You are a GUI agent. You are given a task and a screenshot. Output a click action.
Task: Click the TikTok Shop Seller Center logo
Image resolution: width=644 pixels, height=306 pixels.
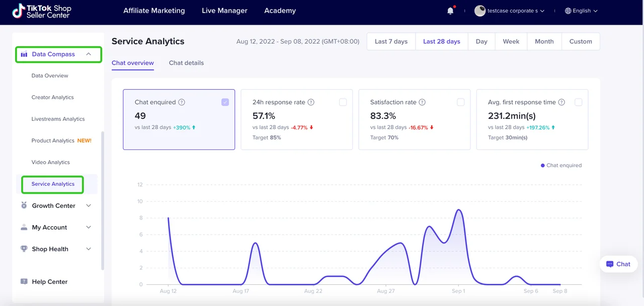42,12
